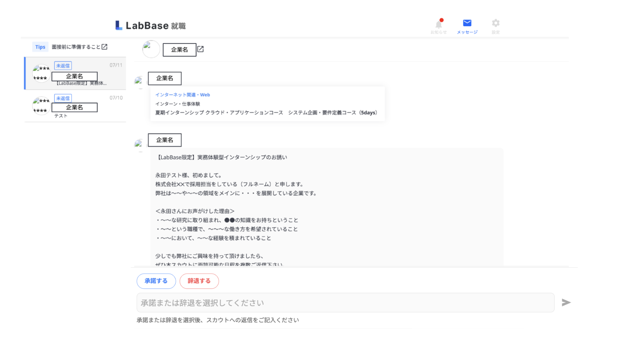Click the company avatar in the chat header
Viewport: 644px width, 342px height.
pyautogui.click(x=151, y=49)
